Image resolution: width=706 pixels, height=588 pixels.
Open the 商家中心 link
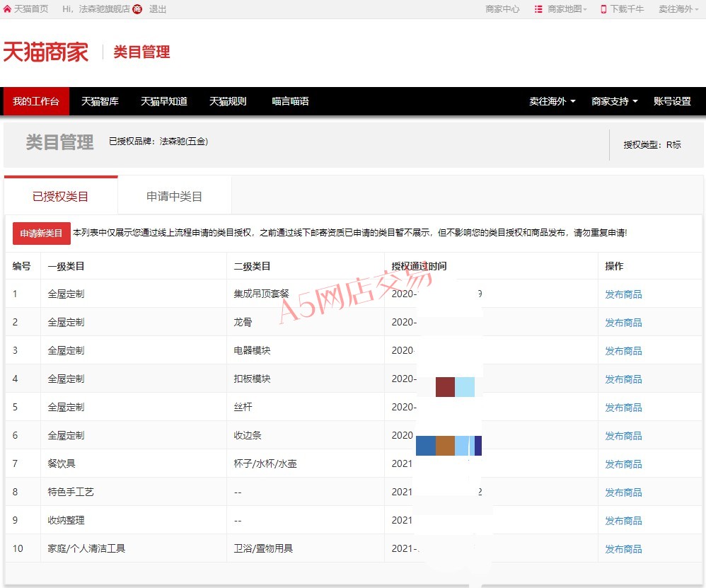click(502, 9)
